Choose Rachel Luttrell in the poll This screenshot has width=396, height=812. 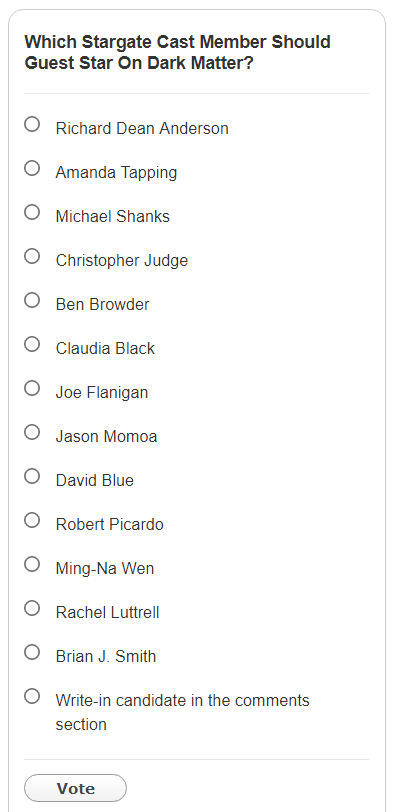point(32,608)
